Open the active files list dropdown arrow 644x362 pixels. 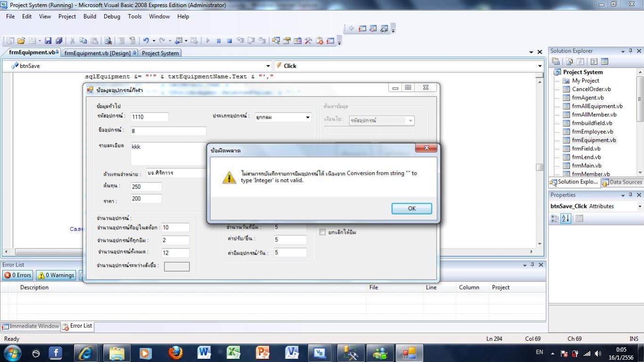click(531, 52)
